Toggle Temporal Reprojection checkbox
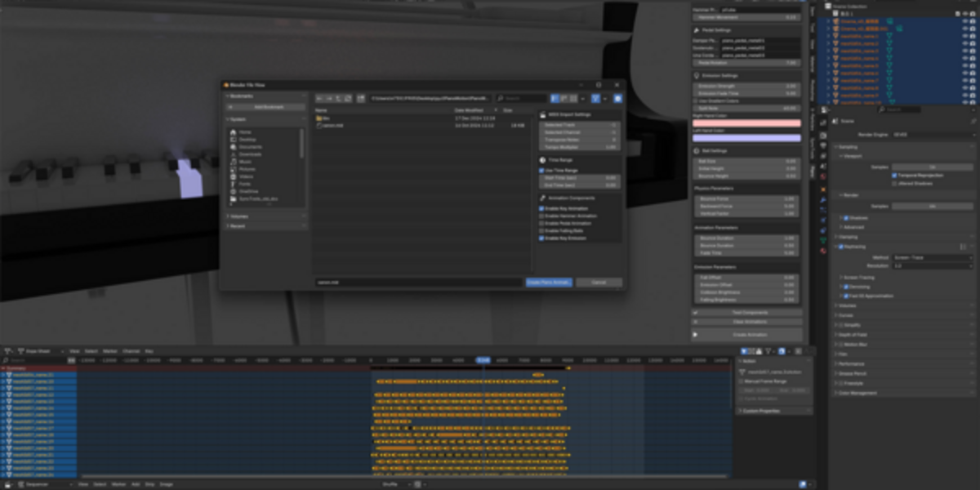The width and height of the screenshot is (980, 490). click(x=894, y=175)
